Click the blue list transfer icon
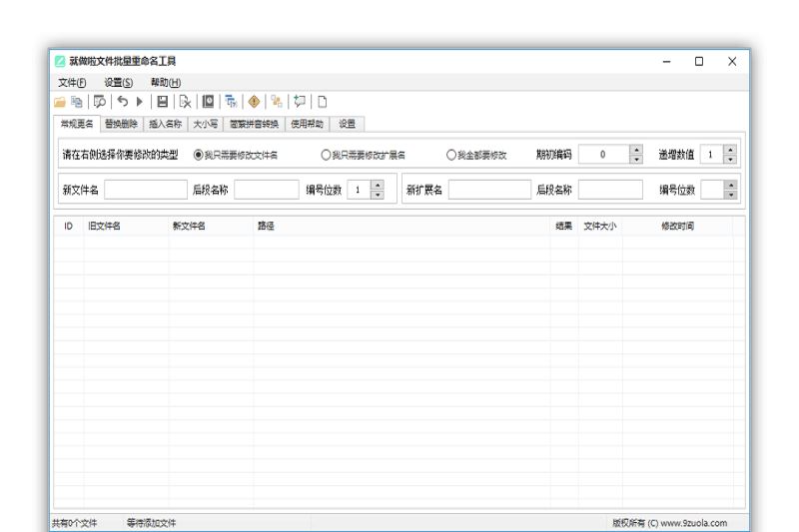The width and height of the screenshot is (799, 532). coord(231,102)
